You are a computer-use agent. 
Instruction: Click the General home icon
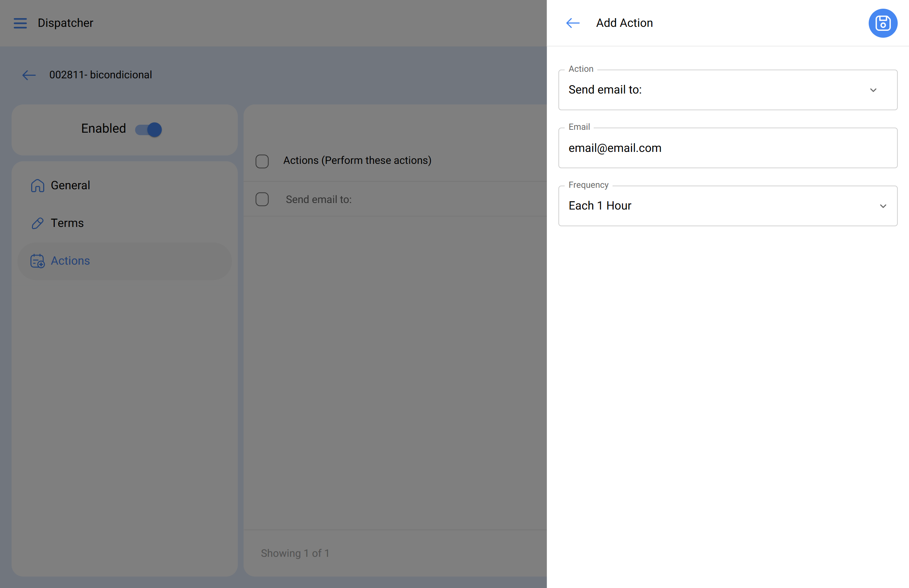coord(37,186)
